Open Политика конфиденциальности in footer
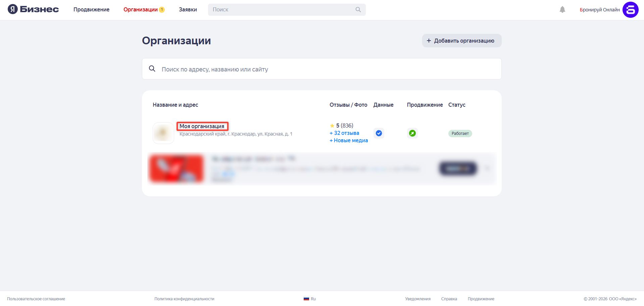The width and height of the screenshot is (644, 306). pos(184,299)
